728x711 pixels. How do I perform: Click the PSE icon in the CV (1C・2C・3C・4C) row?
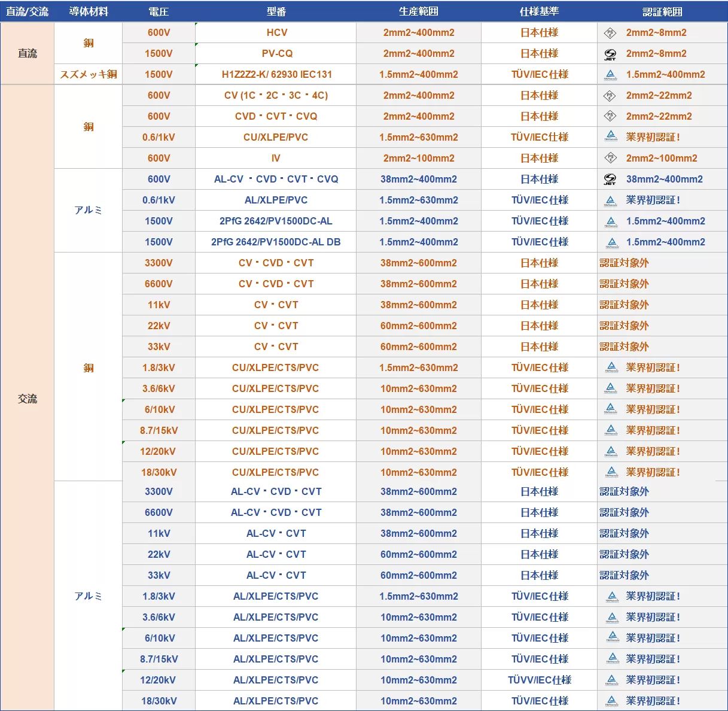(610, 96)
